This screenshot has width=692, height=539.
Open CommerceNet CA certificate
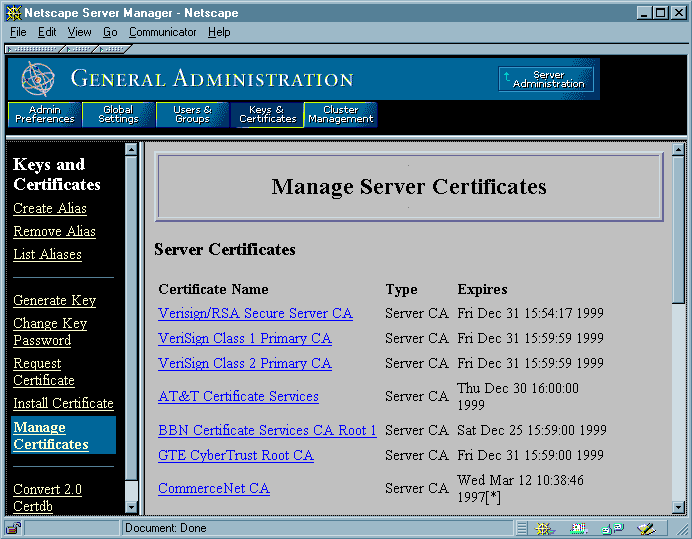pyautogui.click(x=214, y=488)
